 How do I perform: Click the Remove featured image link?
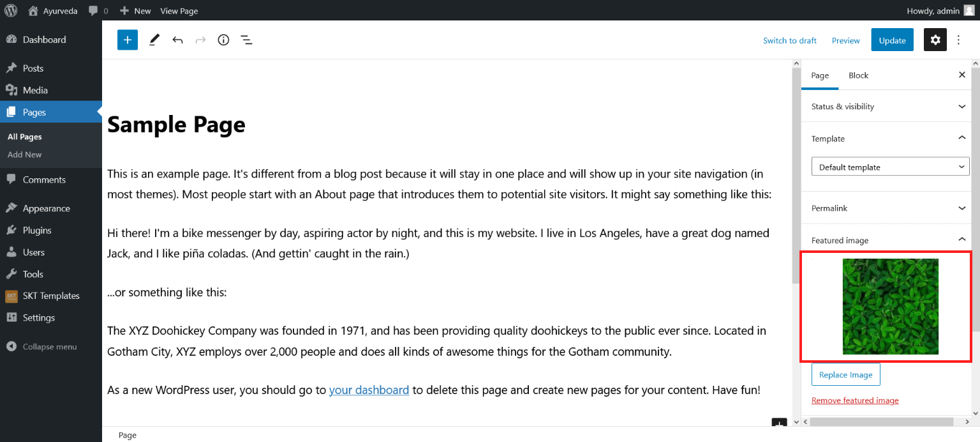coord(855,400)
